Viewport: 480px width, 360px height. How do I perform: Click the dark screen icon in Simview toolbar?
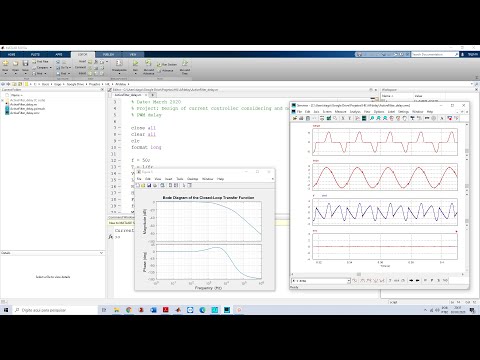pos(364,118)
